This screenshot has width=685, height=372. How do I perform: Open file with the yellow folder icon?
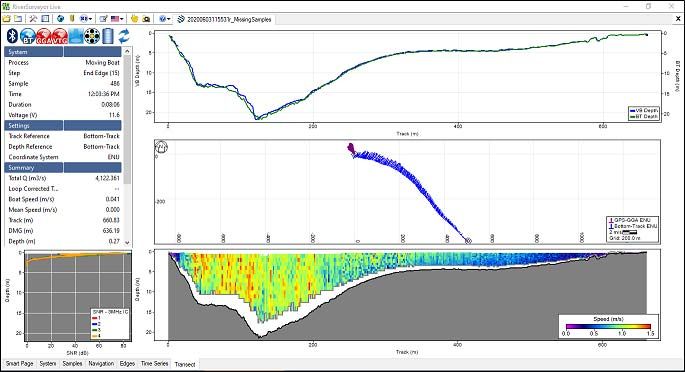(x=7, y=19)
